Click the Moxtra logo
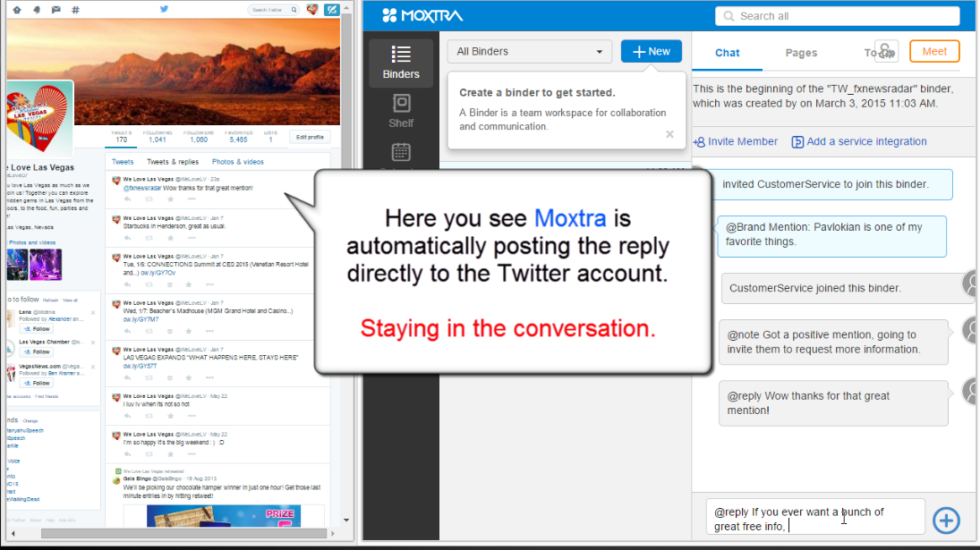 click(422, 15)
